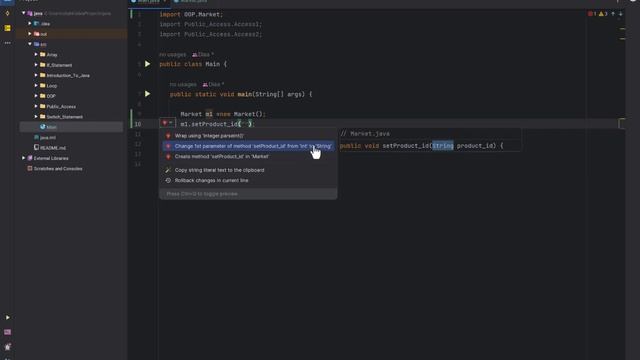Click "Press Ctrl+Q to toggle preview" hint

202,194
